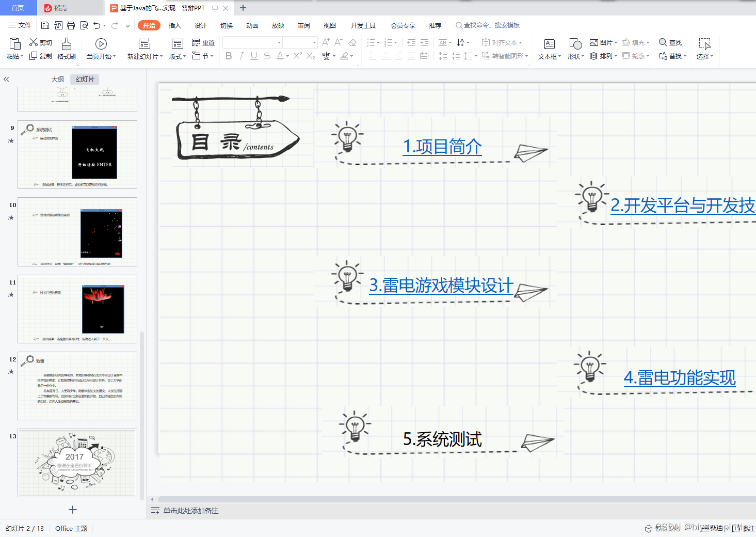Screen dimensions: 756x537
Task: Open the 视图 ribbon tab
Action: 330,25
